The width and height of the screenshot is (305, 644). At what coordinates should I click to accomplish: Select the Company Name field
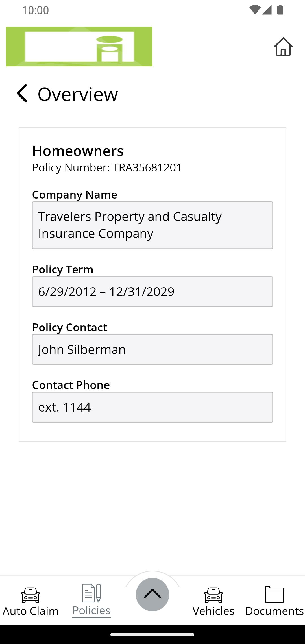(152, 225)
